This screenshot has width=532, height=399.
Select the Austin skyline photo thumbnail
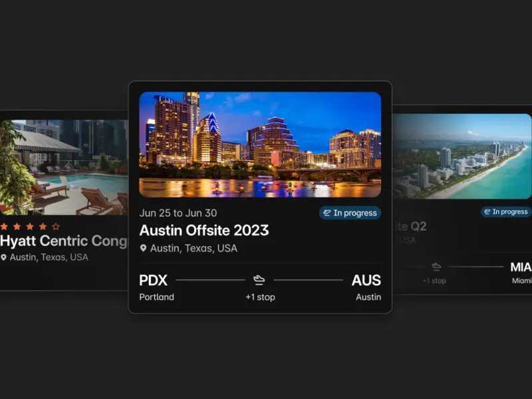tap(260, 144)
